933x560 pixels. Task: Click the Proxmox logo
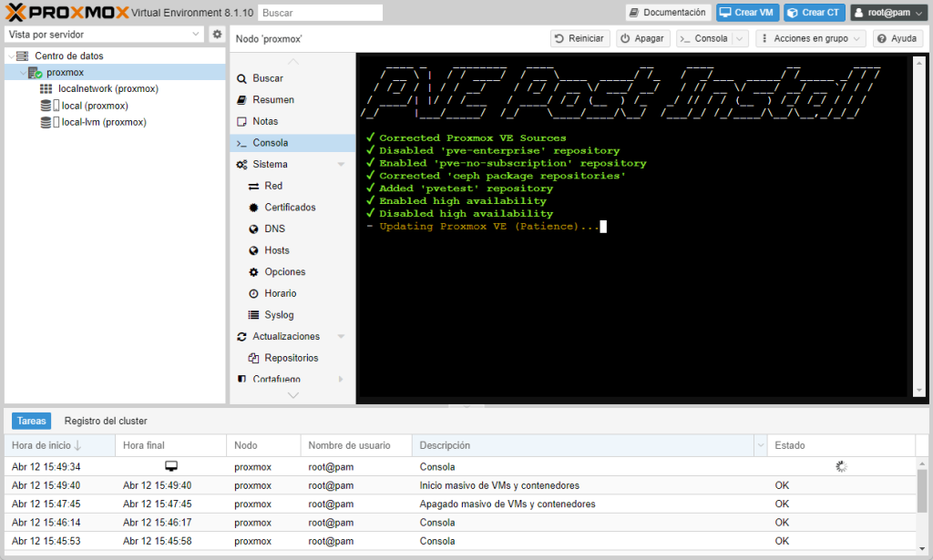(67, 13)
